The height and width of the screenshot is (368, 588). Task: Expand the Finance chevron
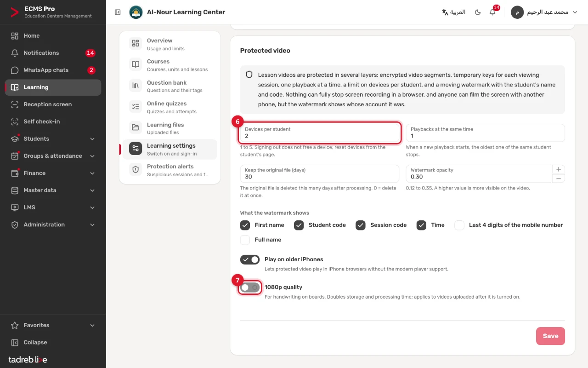pos(92,173)
